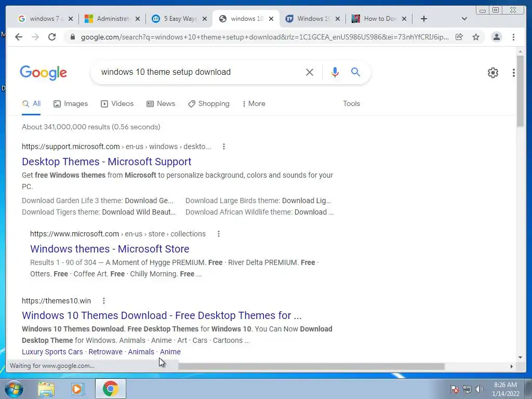
Task: Open the Action Center flag icon
Action: [455, 389]
